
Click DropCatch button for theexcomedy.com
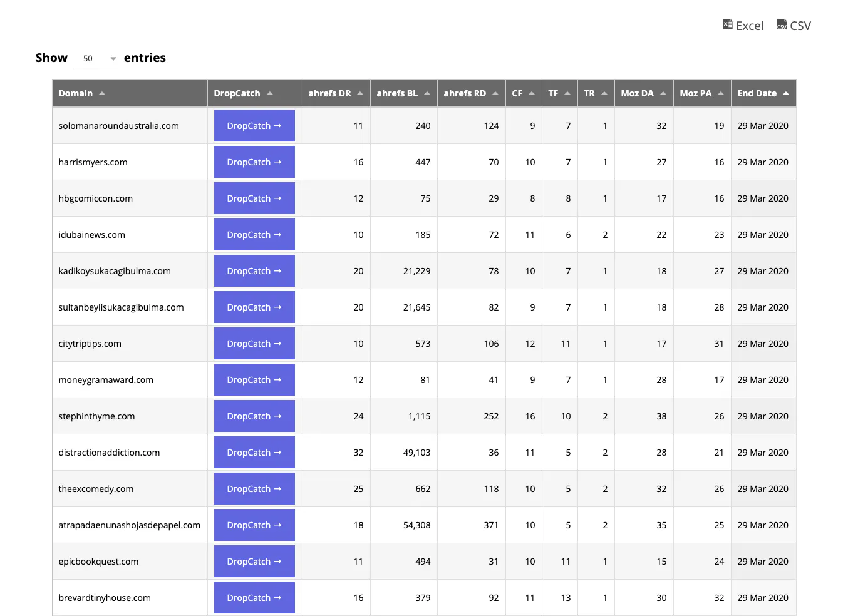pos(254,489)
